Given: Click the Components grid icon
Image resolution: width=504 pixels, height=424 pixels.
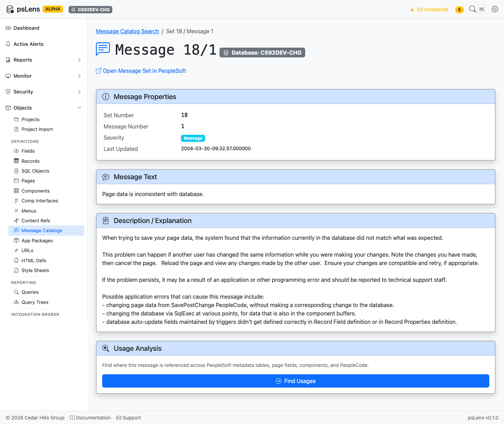Looking at the screenshot, I should pyautogui.click(x=16, y=191).
